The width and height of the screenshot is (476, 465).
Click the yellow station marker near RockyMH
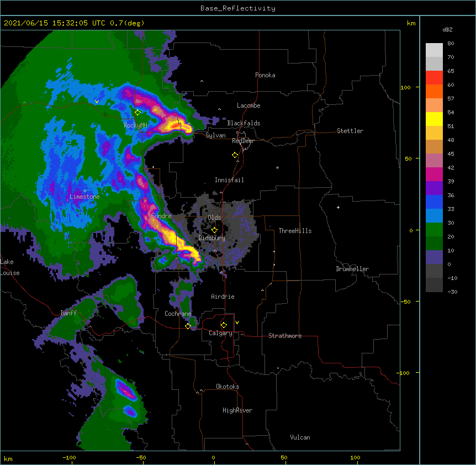(x=138, y=113)
